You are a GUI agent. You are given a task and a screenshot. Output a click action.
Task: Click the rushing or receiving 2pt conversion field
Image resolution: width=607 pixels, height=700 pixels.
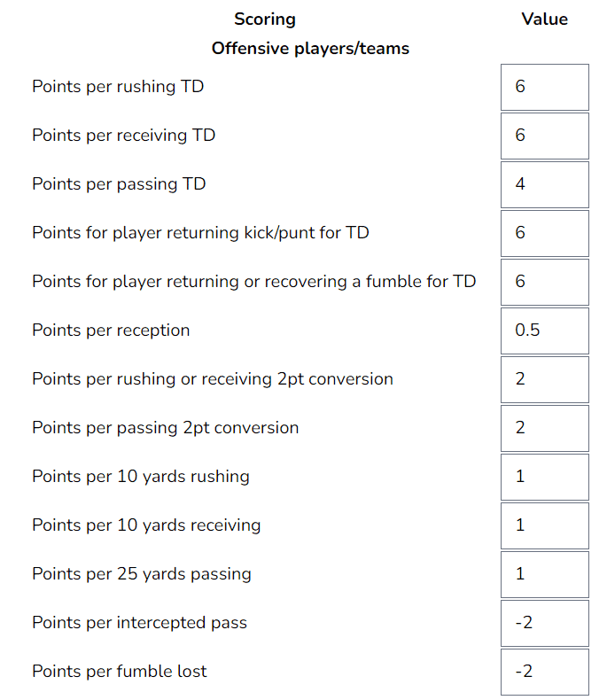point(544,379)
